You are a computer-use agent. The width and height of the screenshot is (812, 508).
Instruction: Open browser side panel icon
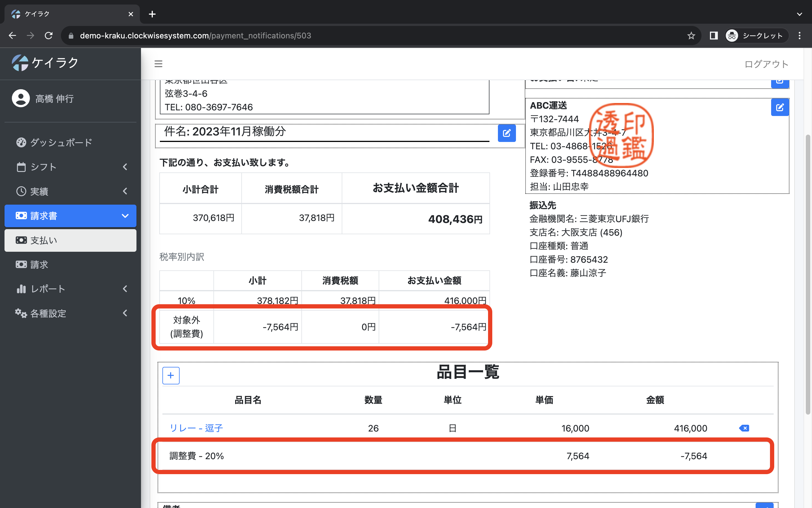(x=714, y=36)
